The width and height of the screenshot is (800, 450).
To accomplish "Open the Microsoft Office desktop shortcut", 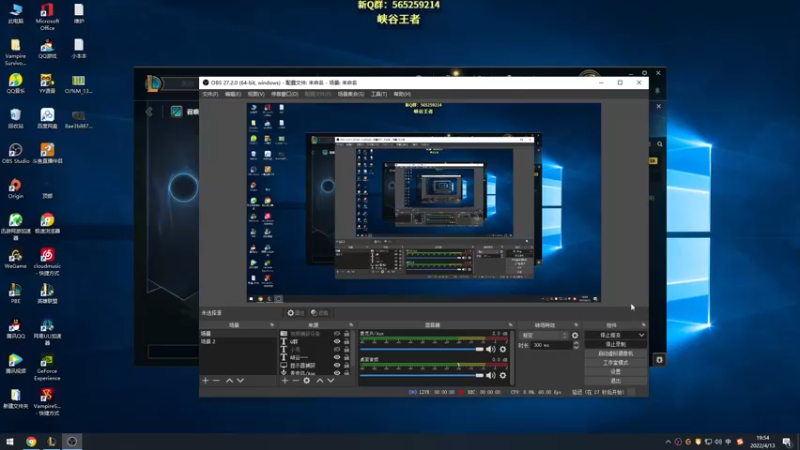I will [47, 17].
